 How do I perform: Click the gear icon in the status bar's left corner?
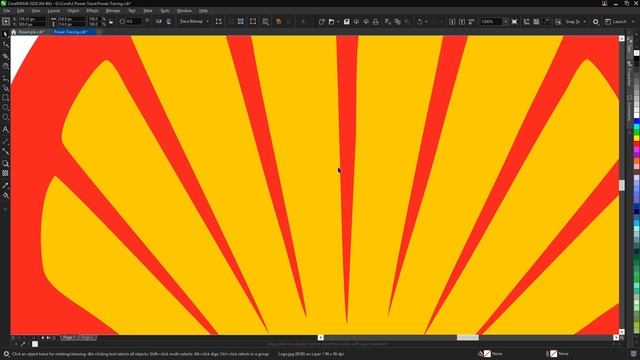coord(6,354)
